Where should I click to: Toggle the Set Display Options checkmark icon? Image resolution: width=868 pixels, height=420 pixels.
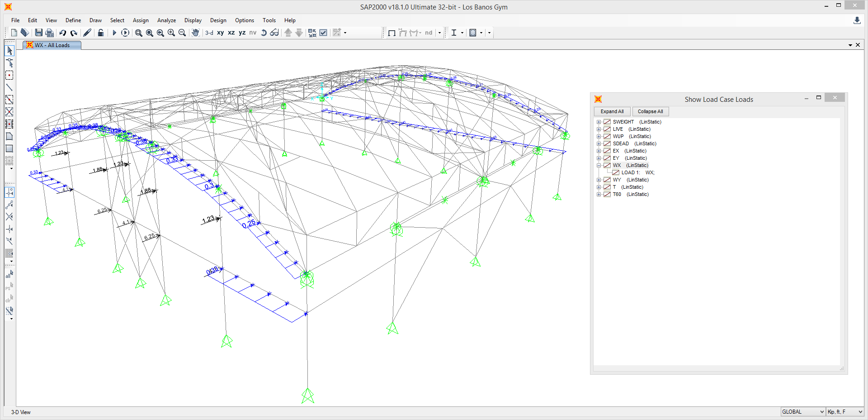(x=323, y=33)
